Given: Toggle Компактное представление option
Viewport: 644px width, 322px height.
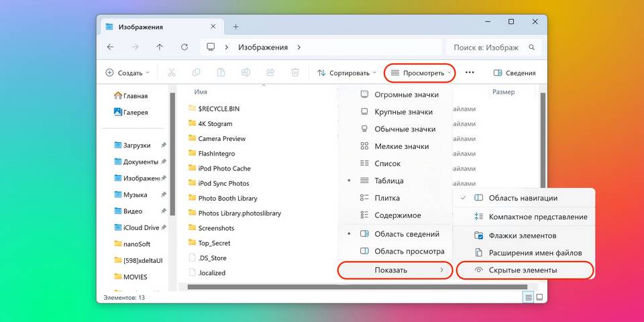Looking at the screenshot, I should [524, 217].
